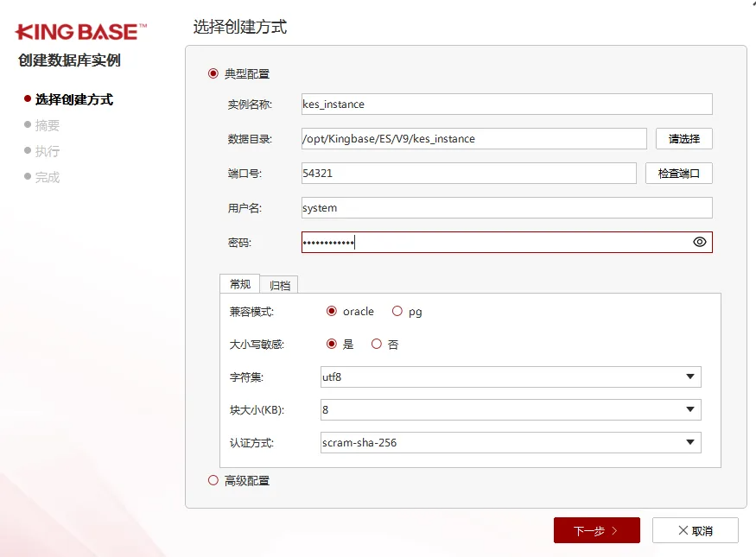Image resolution: width=756 pixels, height=557 pixels.
Task: Focus the 端口号 field showing 54321
Action: coord(468,174)
